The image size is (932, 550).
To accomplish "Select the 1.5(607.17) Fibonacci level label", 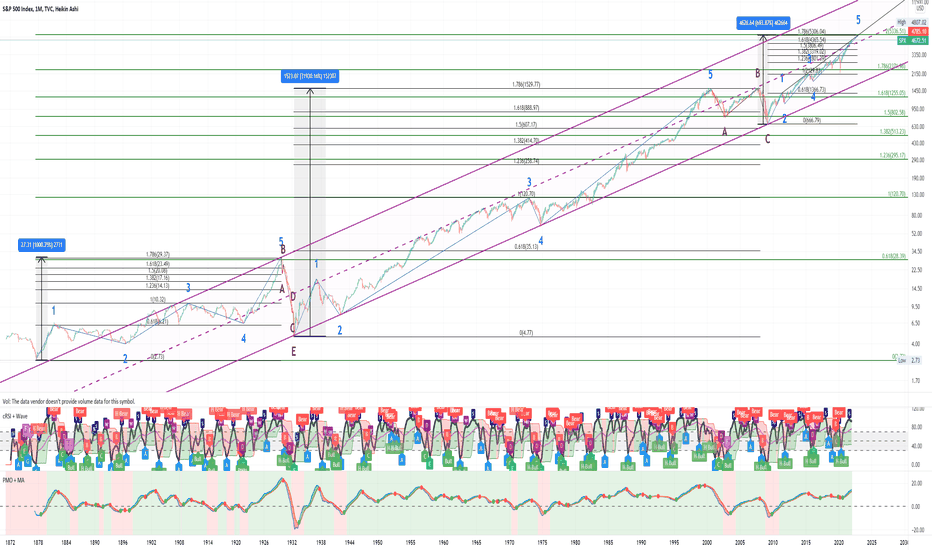I will 526,124.
